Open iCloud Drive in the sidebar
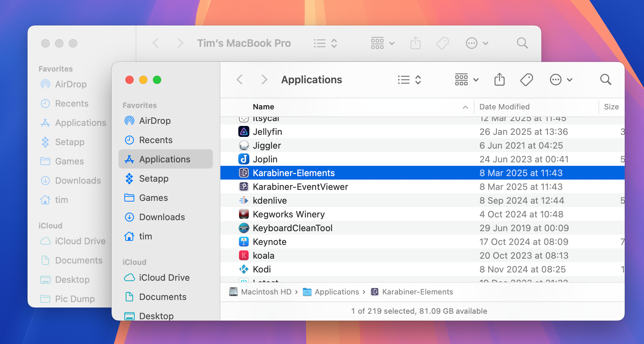Image resolution: width=644 pixels, height=344 pixels. pos(164,278)
